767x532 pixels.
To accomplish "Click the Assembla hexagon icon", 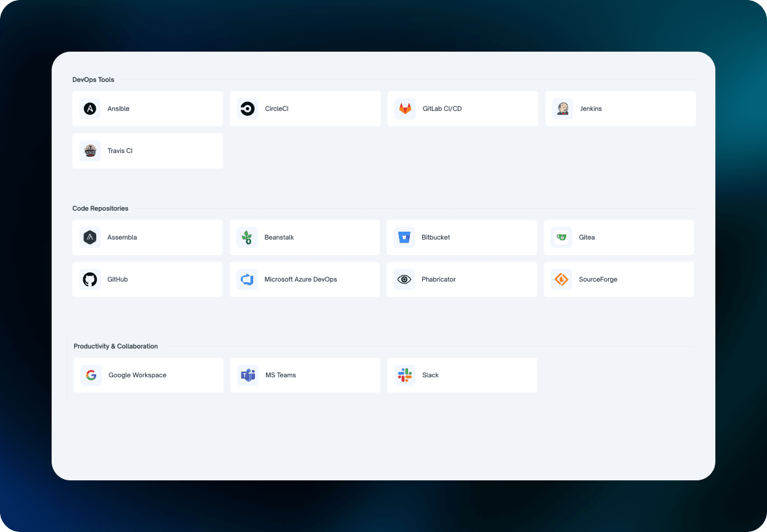I will (x=90, y=237).
